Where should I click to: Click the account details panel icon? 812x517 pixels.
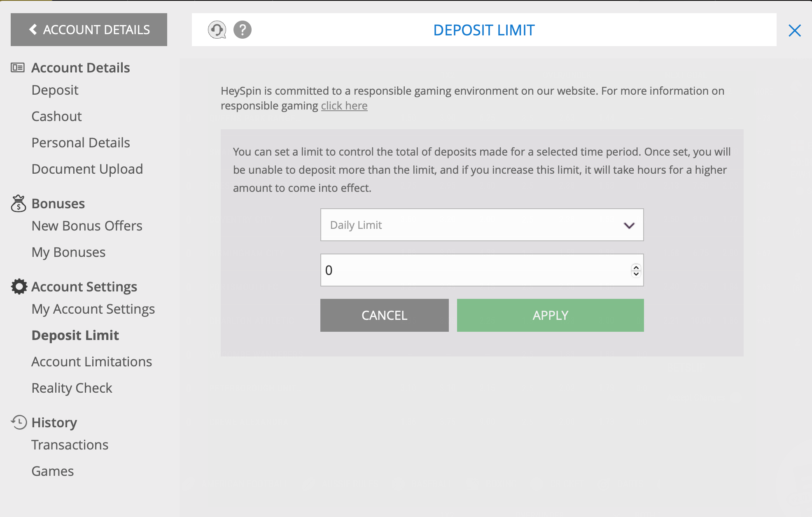(18, 68)
